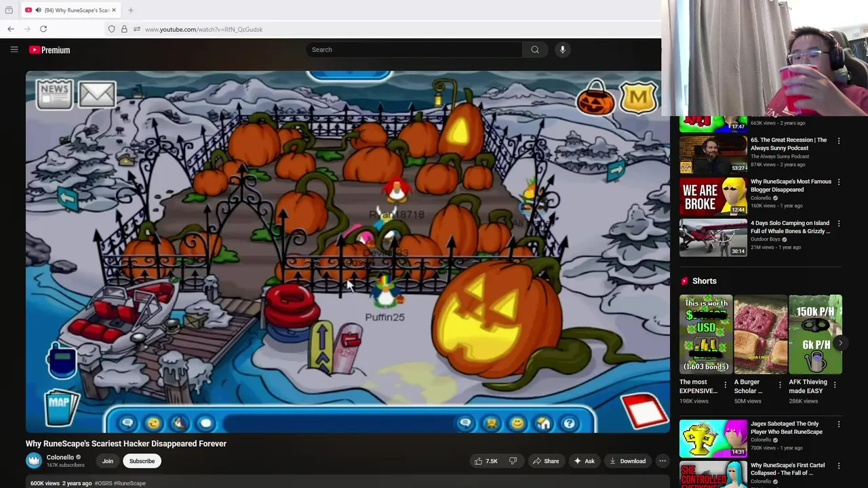Open options for AFK Thieving short
868x488 pixels.
click(x=835, y=385)
